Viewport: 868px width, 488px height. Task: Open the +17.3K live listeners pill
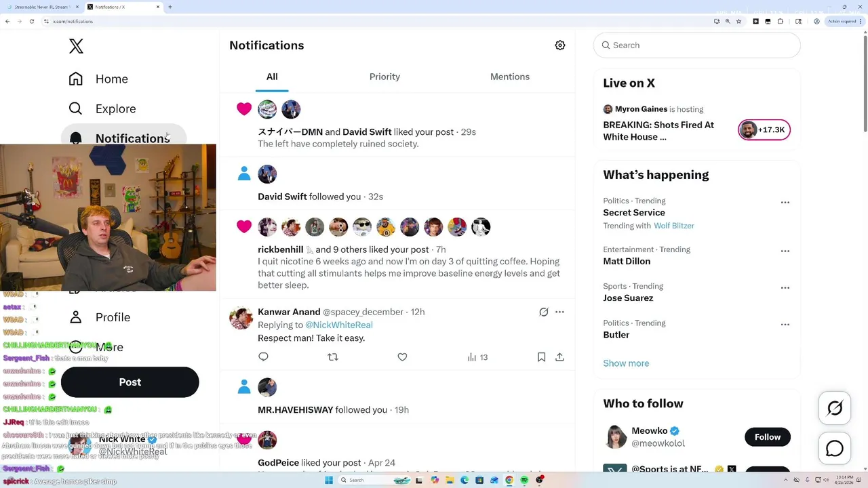764,129
